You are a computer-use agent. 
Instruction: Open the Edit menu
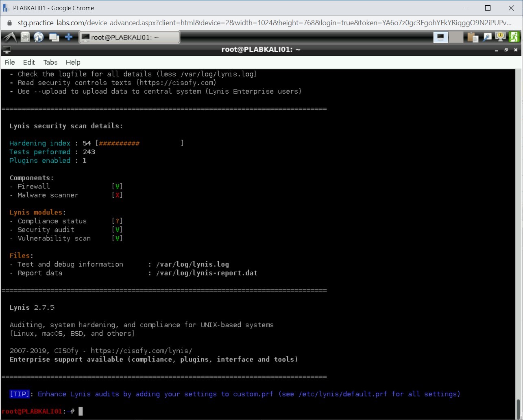click(x=29, y=62)
